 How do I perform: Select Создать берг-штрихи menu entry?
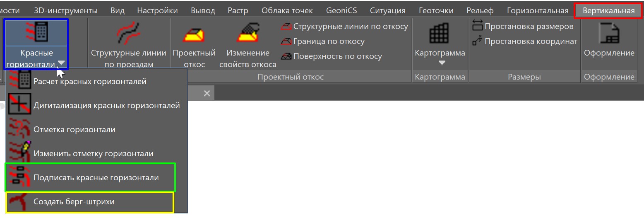click(74, 202)
